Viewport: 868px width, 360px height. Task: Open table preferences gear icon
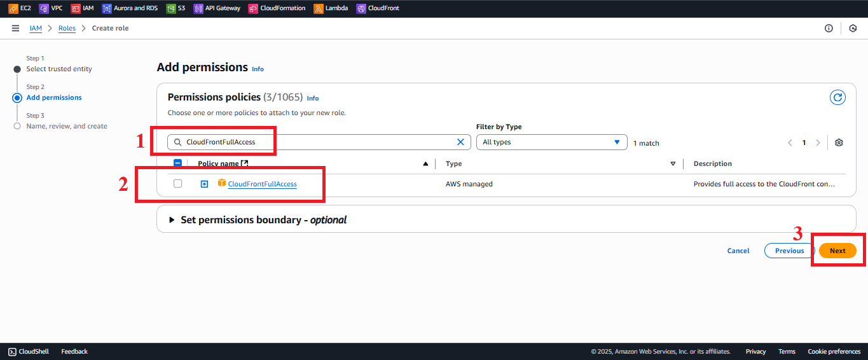839,142
